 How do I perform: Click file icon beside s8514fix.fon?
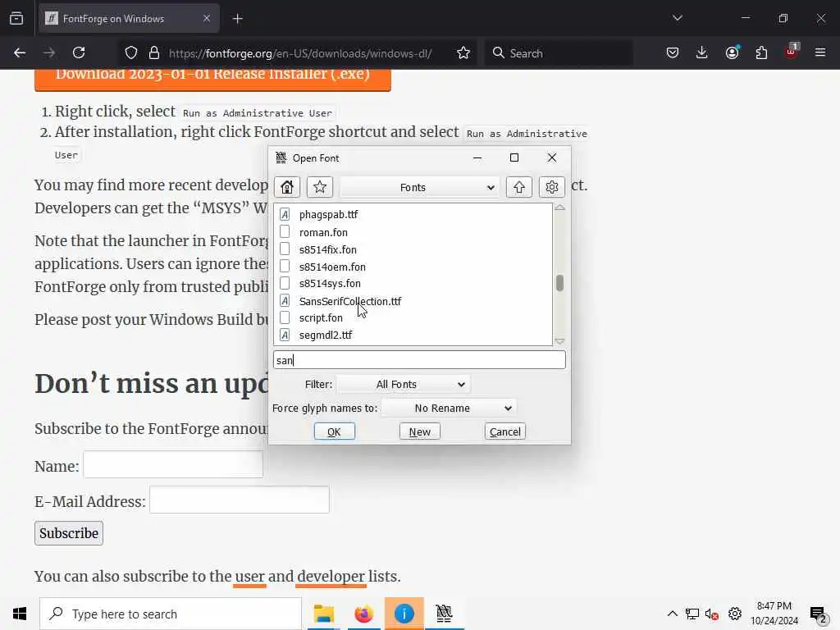285,249
